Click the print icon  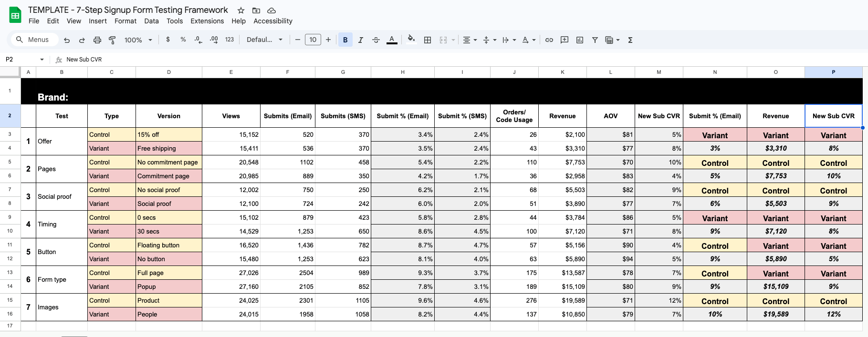pyautogui.click(x=97, y=40)
